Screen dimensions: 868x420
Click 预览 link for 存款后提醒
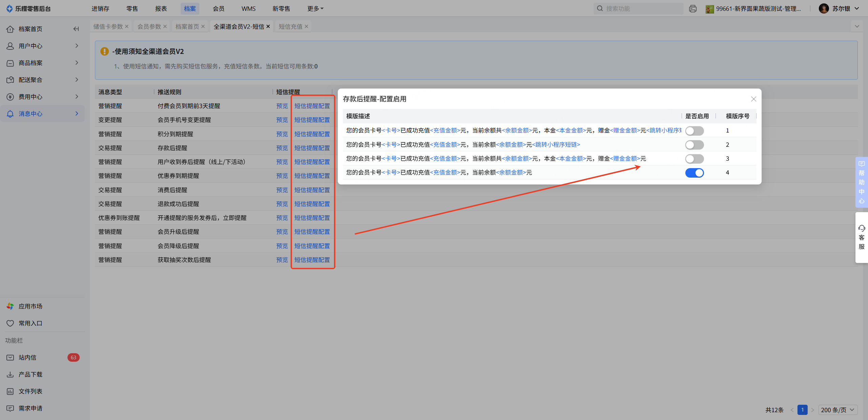click(x=282, y=148)
